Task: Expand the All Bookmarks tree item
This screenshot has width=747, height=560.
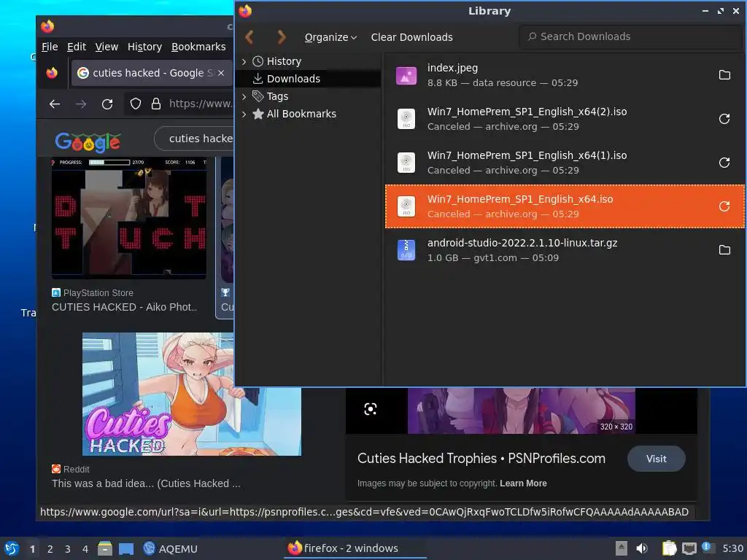Action: (x=244, y=114)
